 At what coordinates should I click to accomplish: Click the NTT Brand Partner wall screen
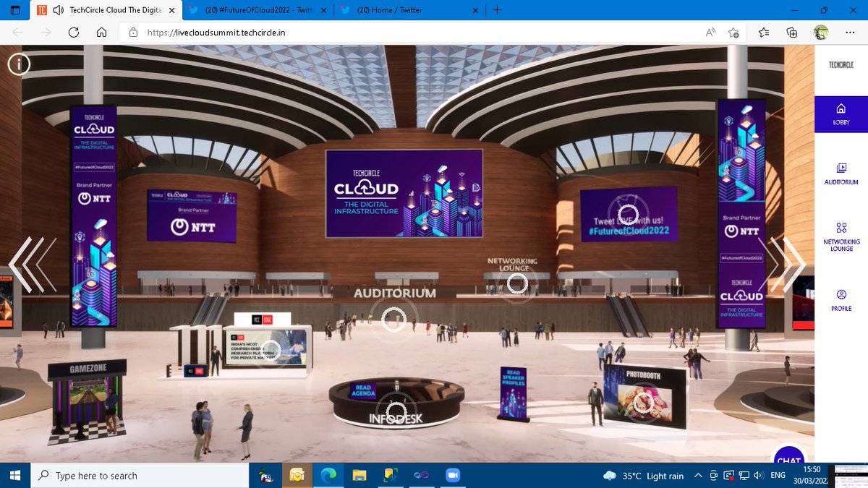(192, 215)
